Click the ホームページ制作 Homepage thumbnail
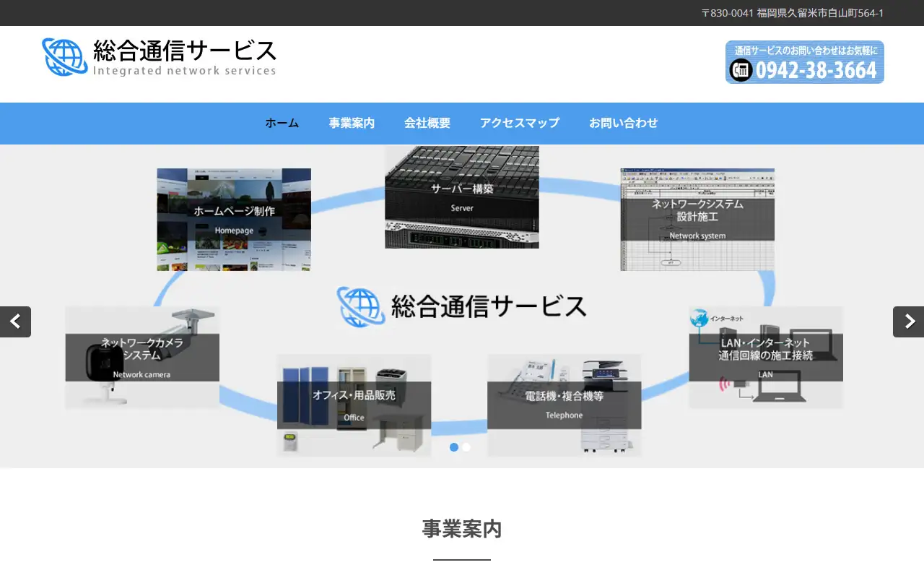 coord(234,220)
